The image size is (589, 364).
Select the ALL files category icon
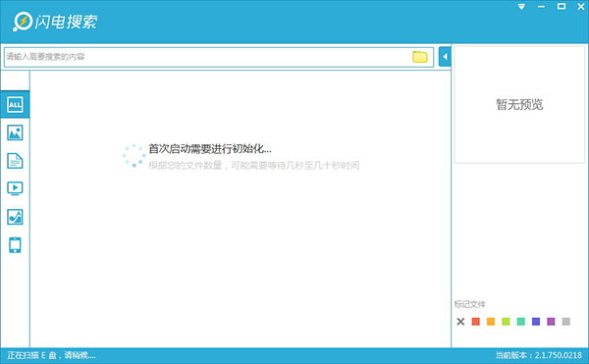point(15,105)
